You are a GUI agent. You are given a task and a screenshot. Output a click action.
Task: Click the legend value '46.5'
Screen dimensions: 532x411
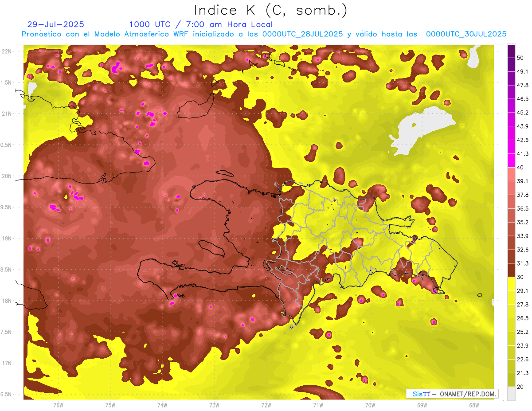[x=523, y=99]
